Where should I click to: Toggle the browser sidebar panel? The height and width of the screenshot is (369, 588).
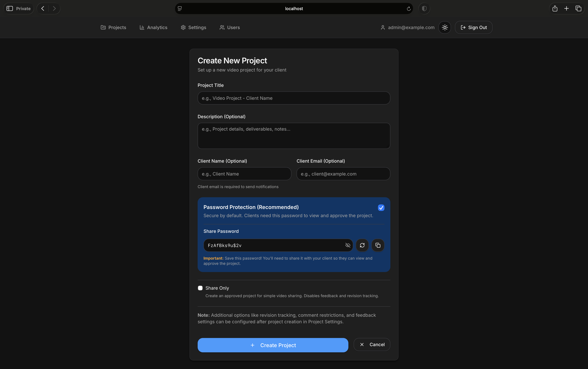(10, 8)
